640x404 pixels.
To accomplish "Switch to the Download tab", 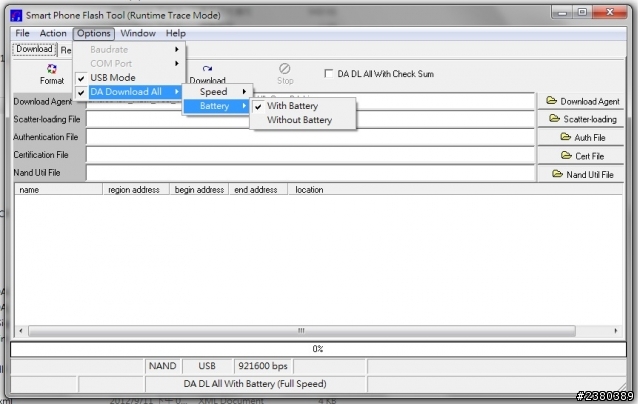I will tap(34, 49).
